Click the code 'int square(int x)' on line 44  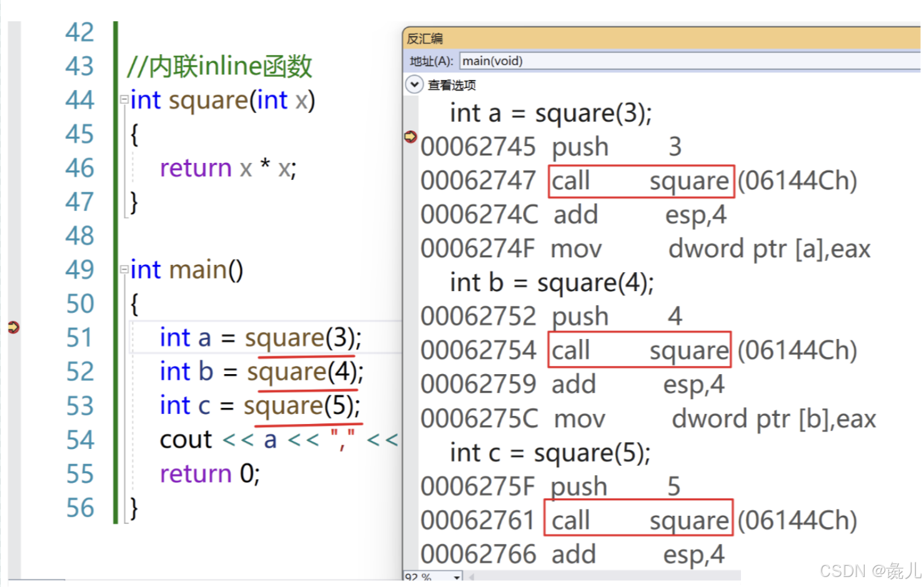pyautogui.click(x=223, y=101)
